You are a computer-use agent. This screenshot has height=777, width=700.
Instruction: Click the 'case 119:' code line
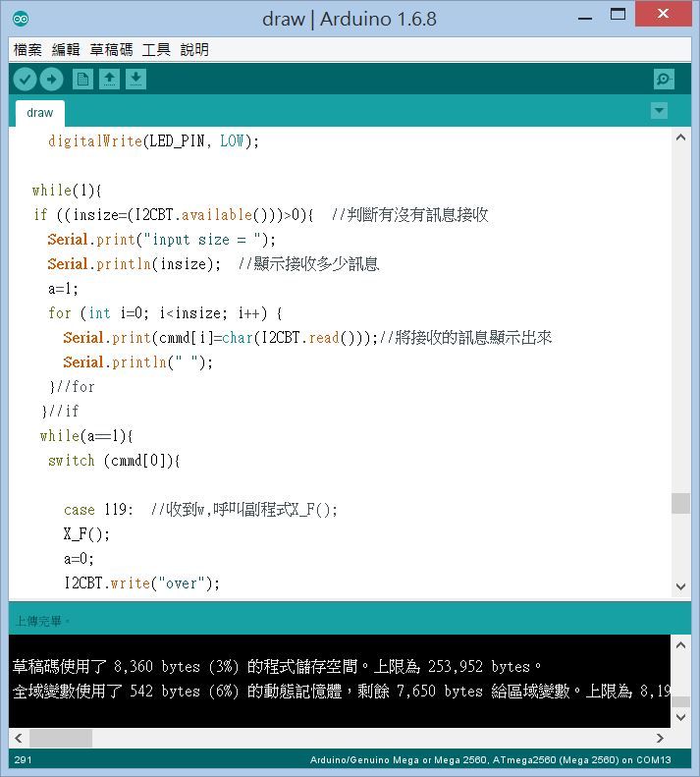(x=98, y=510)
